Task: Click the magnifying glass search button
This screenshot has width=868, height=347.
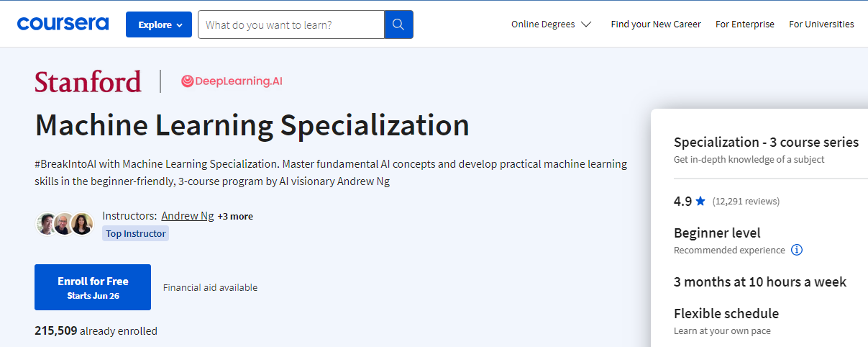Action: pyautogui.click(x=398, y=24)
